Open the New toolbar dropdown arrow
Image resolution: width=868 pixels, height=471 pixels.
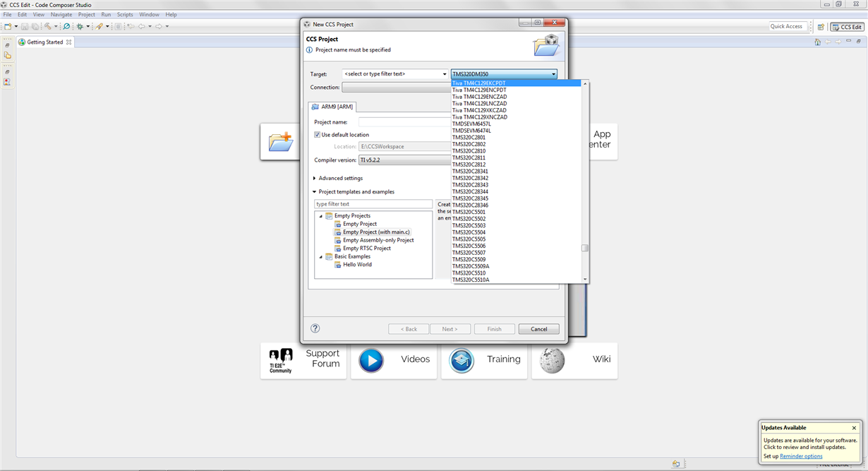pos(16,26)
